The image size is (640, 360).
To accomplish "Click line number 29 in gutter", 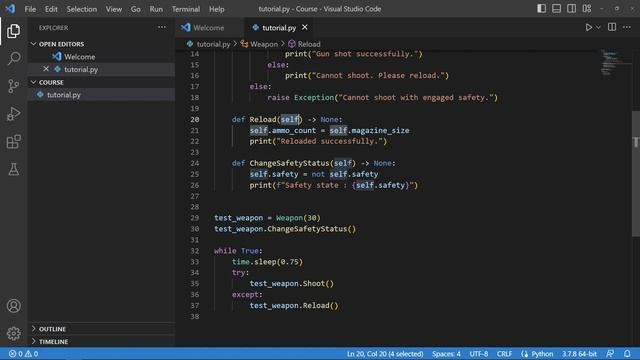I will point(195,218).
